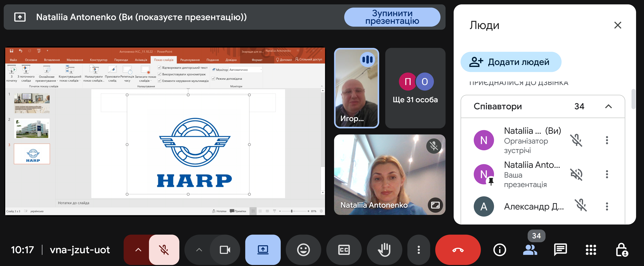Click muted mic icon for Александр Д...
Image resolution: width=644 pixels, height=266 pixels.
(580, 205)
